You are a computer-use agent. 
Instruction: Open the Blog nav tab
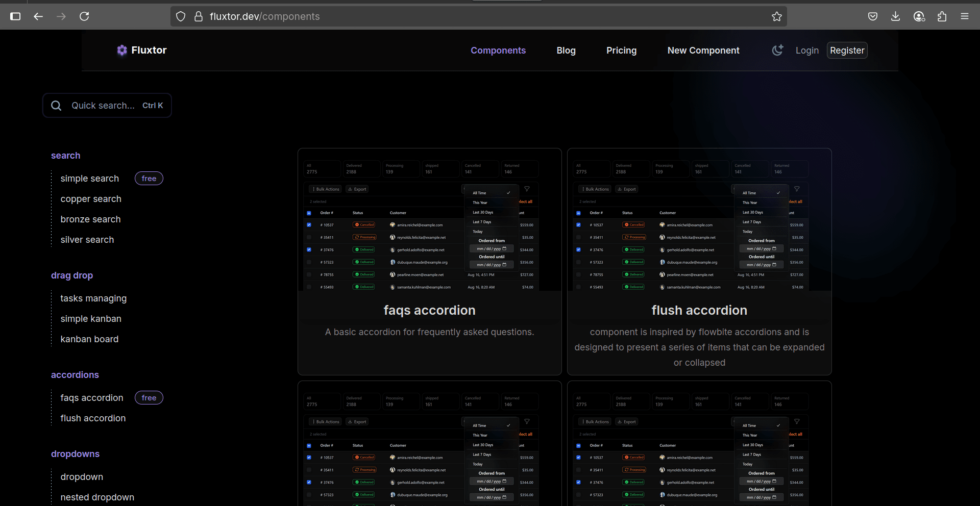(566, 50)
